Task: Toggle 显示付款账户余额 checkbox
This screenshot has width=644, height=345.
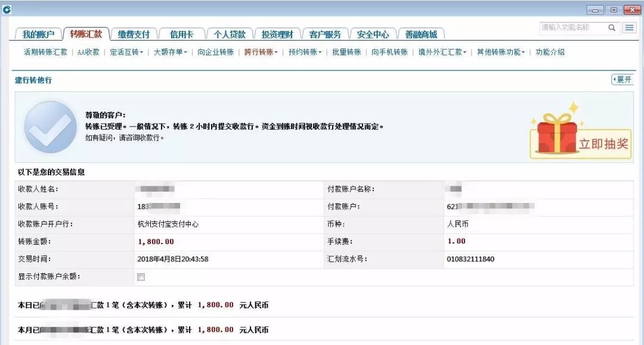Action: pos(141,277)
